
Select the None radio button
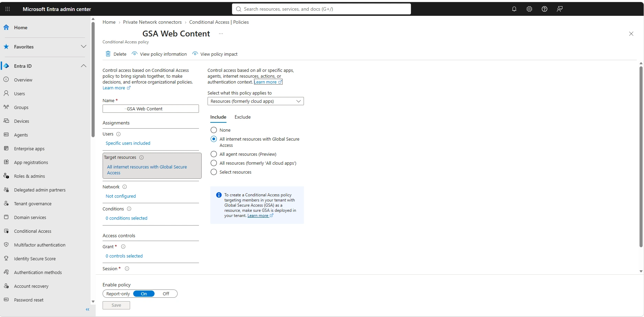[x=214, y=130]
